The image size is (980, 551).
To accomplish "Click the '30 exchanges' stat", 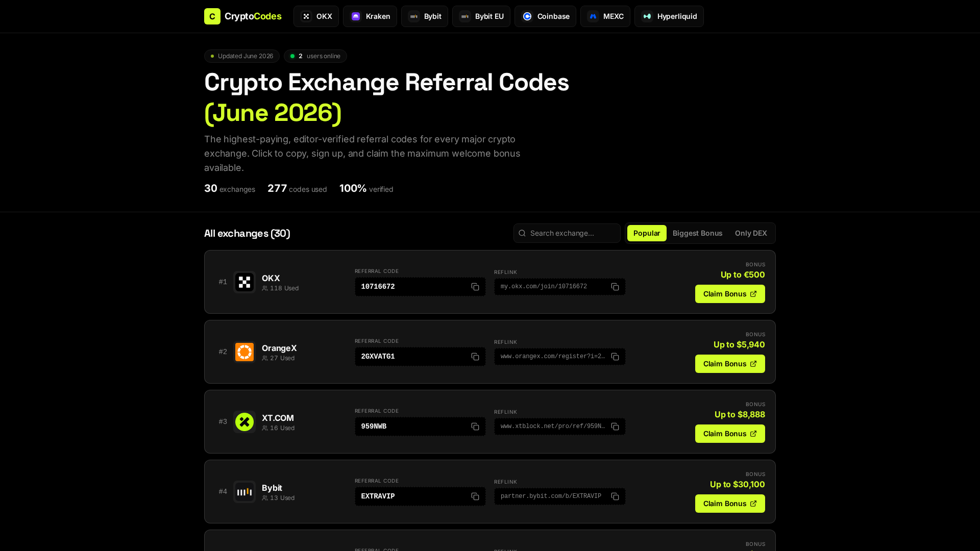I will (230, 189).
